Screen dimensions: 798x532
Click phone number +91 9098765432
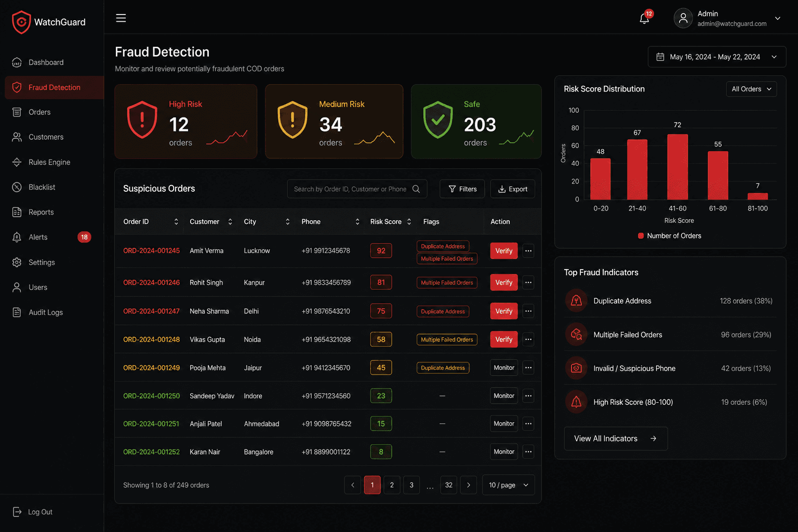pyautogui.click(x=326, y=424)
